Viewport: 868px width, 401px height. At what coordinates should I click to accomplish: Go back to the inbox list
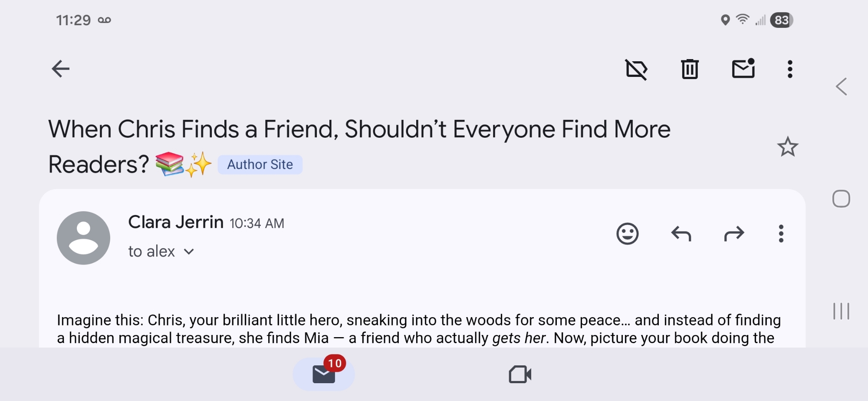tap(60, 69)
